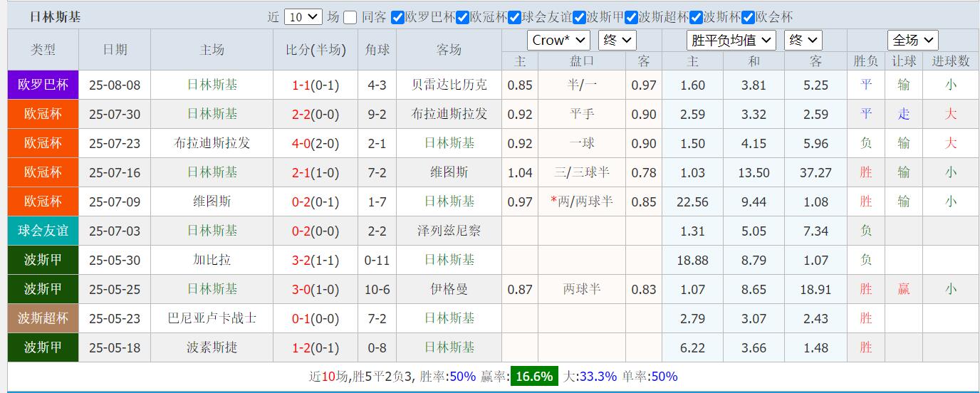The width and height of the screenshot is (980, 393).
Task: Uncheck the 欧冠杯 filter checkbox
Action: (x=462, y=17)
